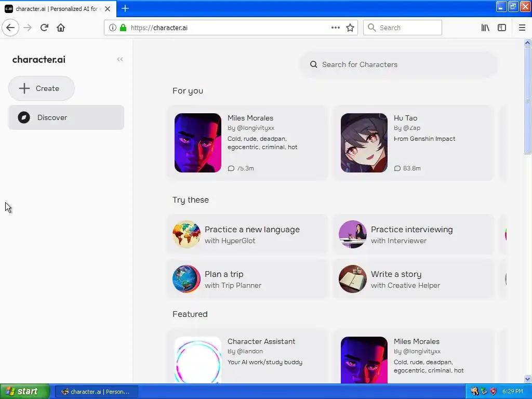Focus the browser Search box
532x399 pixels.
click(403, 28)
